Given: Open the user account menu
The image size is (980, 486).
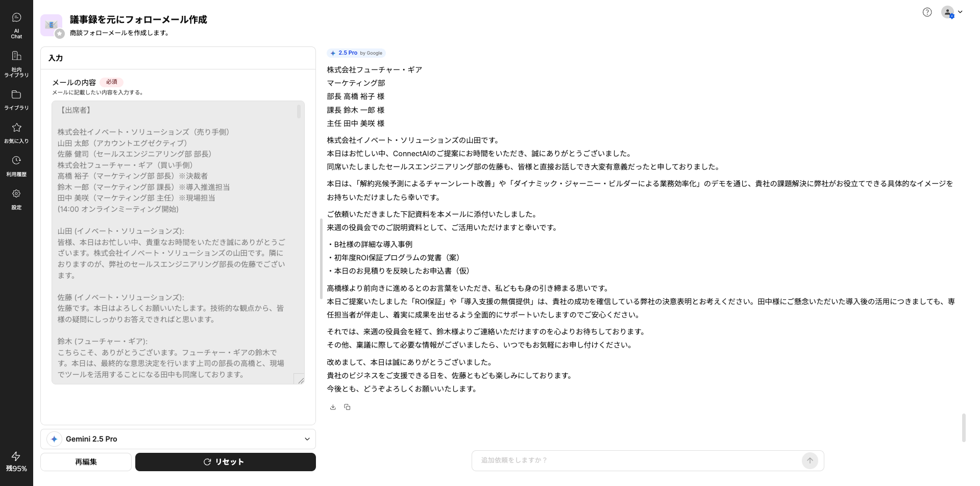Looking at the screenshot, I should pos(951,12).
